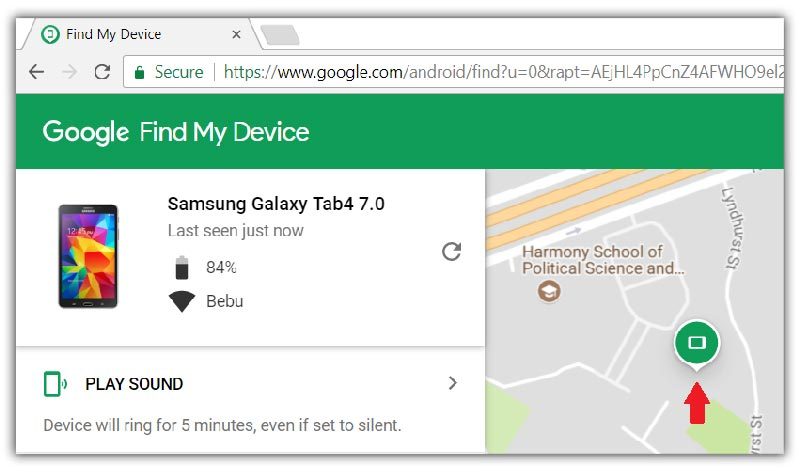Click the battery level icon

[x=181, y=267]
